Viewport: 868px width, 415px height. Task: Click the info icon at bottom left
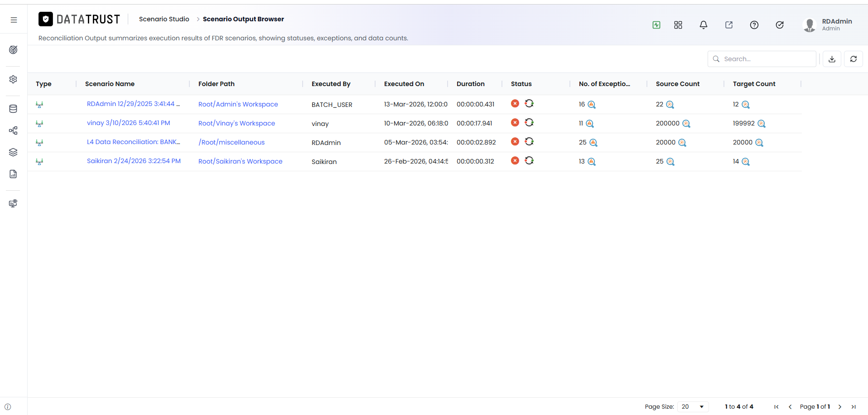[8, 407]
